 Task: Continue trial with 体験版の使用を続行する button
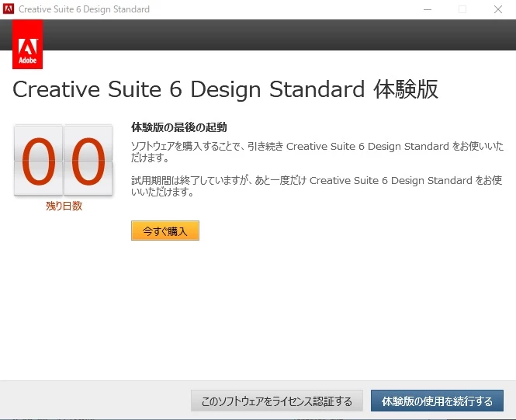coord(437,401)
